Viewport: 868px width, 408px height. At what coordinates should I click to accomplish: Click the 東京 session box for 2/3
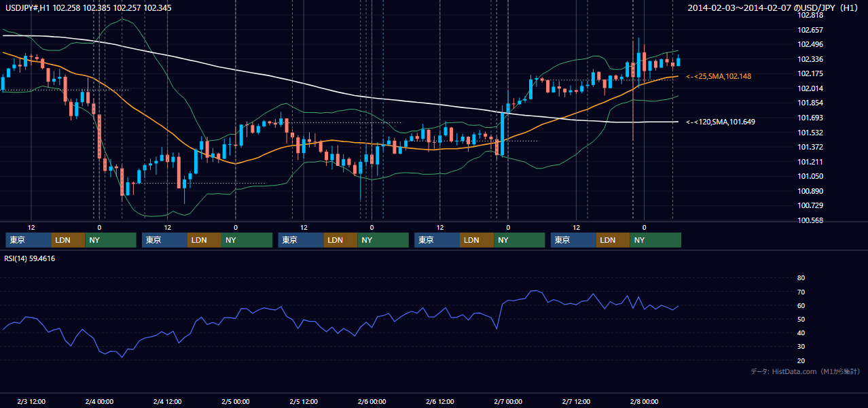point(28,240)
